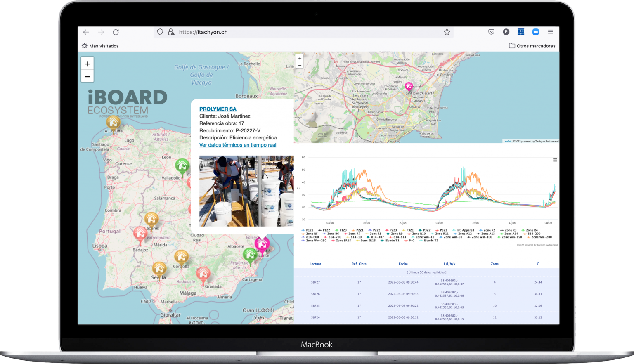Image resolution: width=634 pixels, height=364 pixels.
Task: Select the gold house marker at Sevilla
Action: [159, 269]
